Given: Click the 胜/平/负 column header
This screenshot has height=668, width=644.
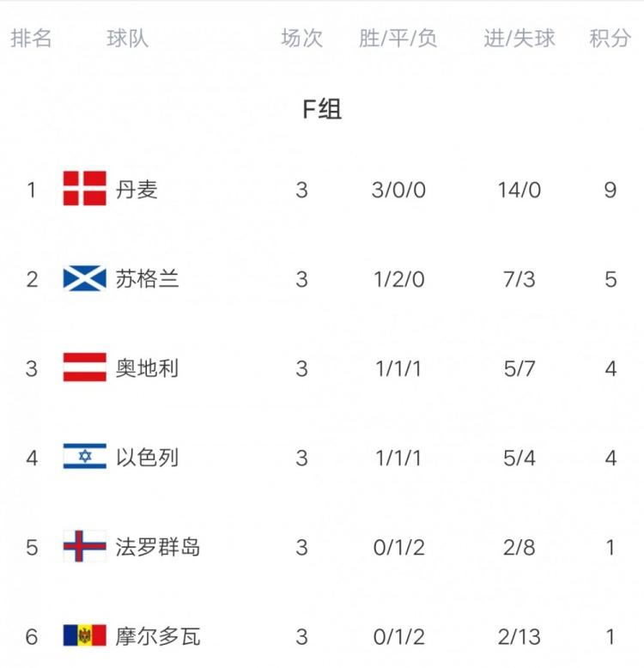Looking at the screenshot, I should (x=398, y=39).
